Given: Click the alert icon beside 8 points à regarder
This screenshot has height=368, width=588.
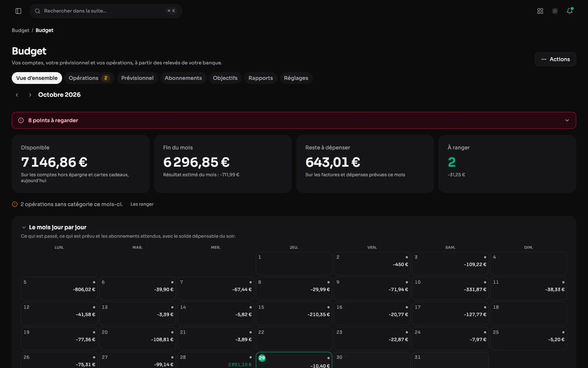Looking at the screenshot, I should [x=21, y=120].
